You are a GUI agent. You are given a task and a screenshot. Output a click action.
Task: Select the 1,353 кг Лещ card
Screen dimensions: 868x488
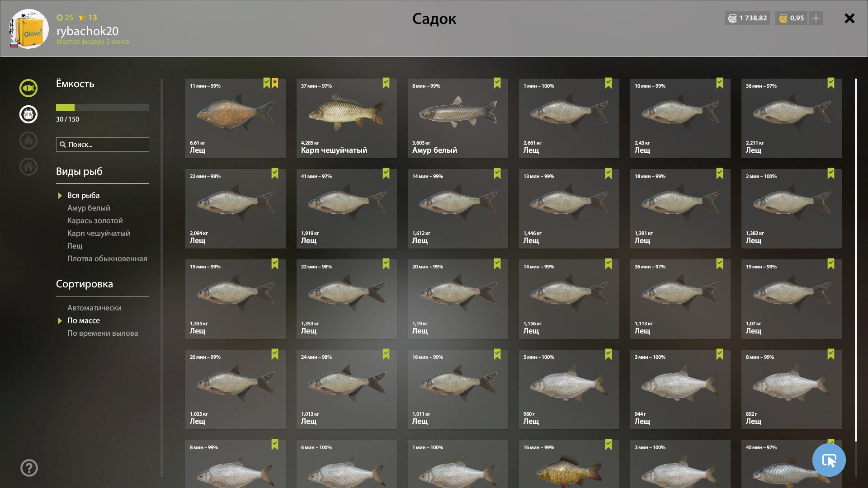[x=347, y=299]
